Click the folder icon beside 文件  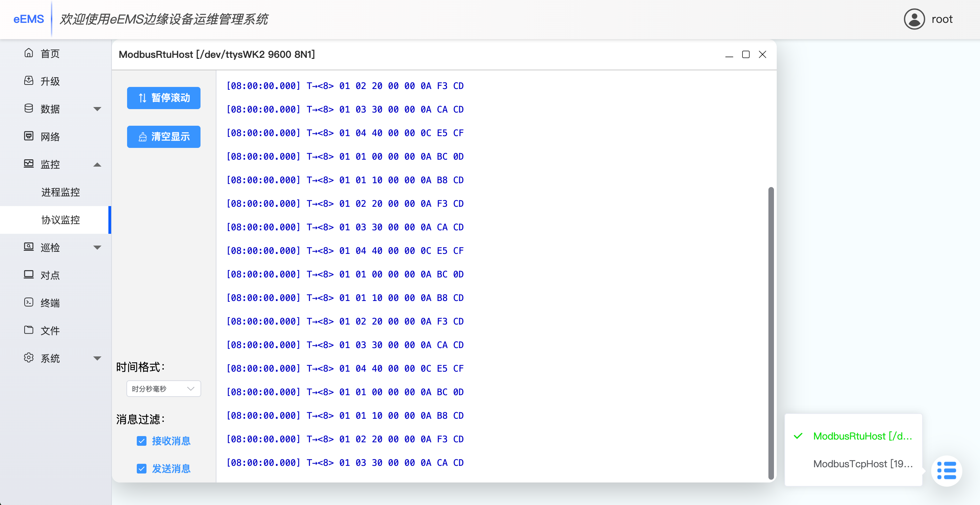click(x=28, y=330)
